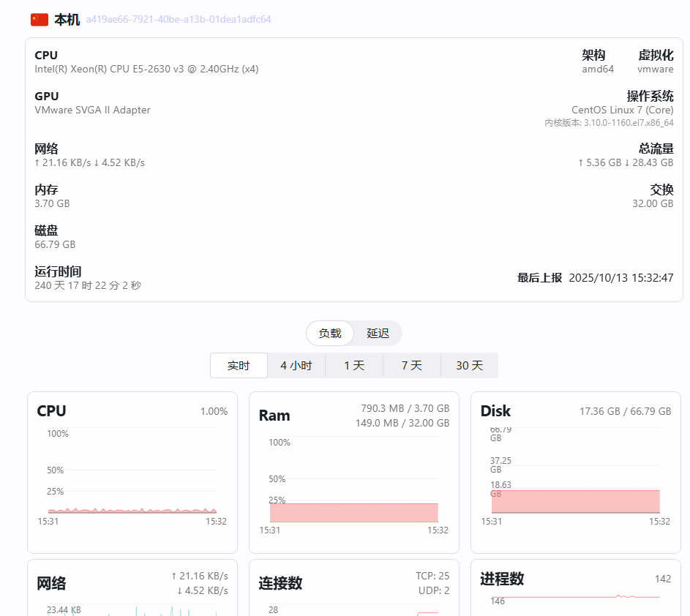690x616 pixels.
Task: Click the 网络 chart card title
Action: tap(51, 583)
